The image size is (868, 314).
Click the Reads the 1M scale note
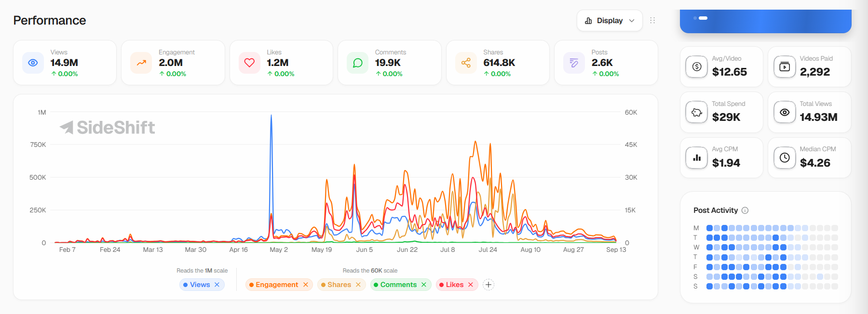click(x=202, y=271)
